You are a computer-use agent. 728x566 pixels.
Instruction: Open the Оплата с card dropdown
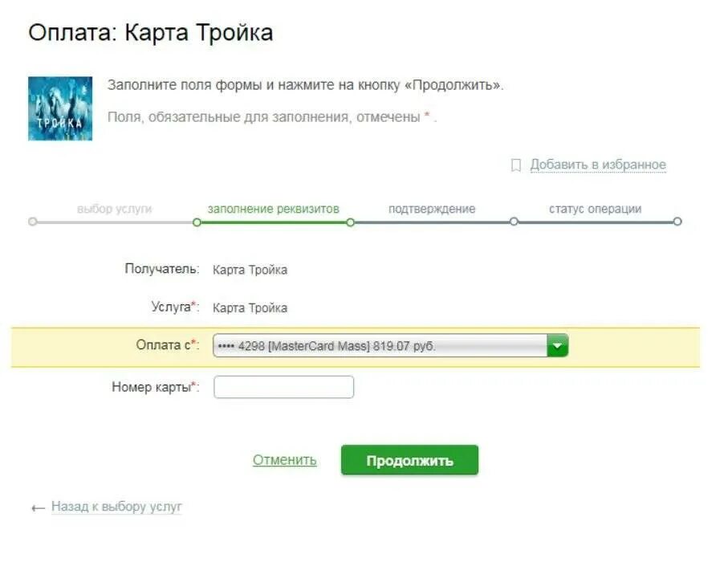click(x=390, y=345)
